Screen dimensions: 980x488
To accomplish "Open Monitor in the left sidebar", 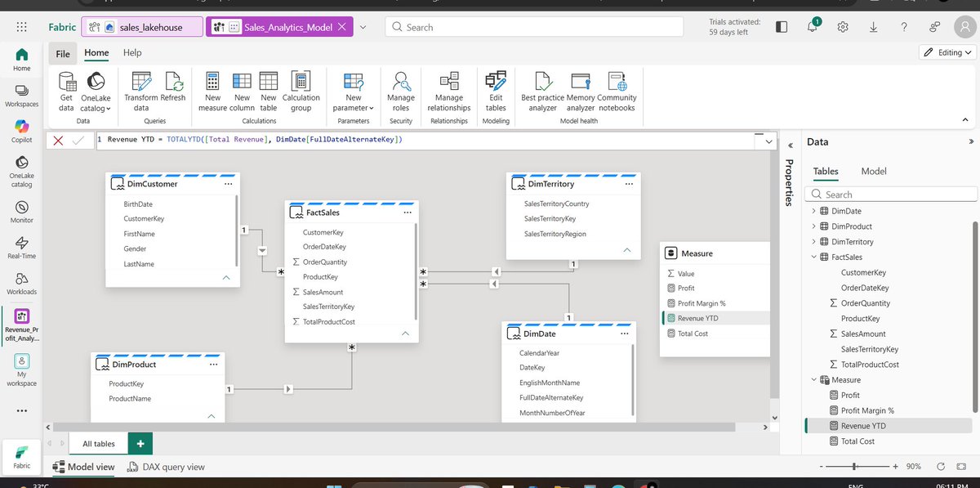I will point(22,212).
